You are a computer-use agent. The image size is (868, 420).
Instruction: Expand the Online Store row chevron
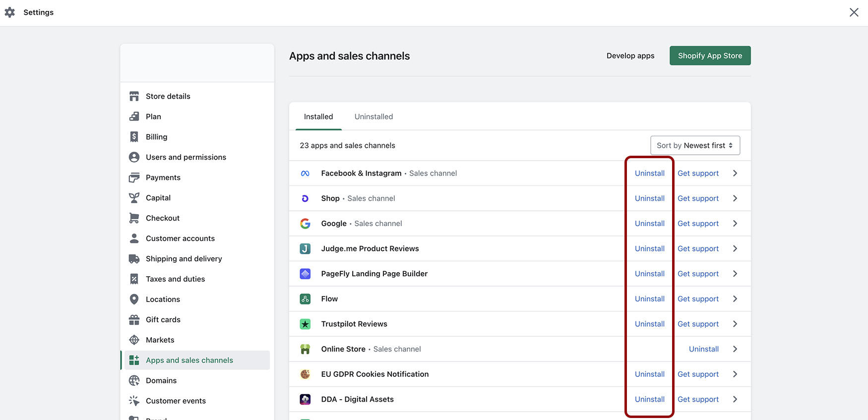735,349
